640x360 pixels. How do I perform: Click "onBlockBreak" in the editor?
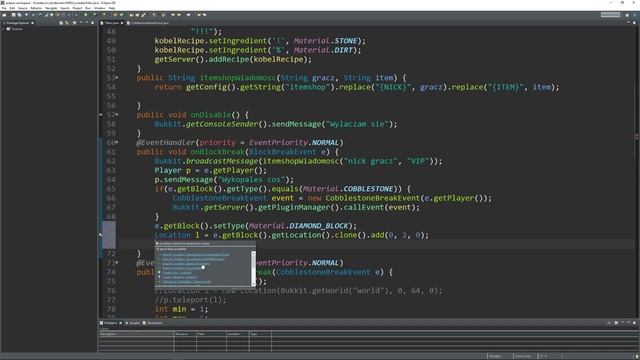pyautogui.click(x=218, y=152)
